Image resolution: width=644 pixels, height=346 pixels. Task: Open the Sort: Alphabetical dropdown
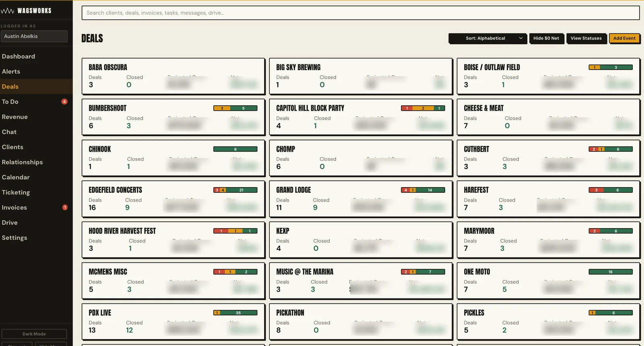(x=488, y=38)
